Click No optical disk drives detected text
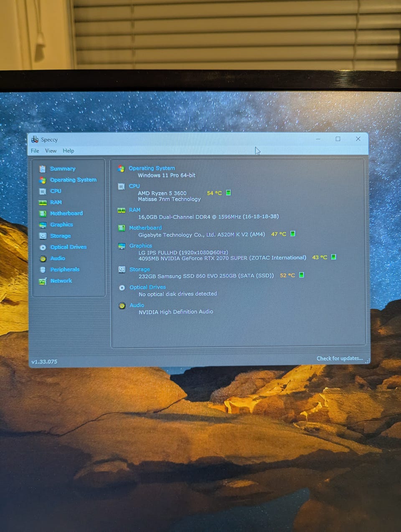Screen dimensions: 401x532 click(x=178, y=294)
